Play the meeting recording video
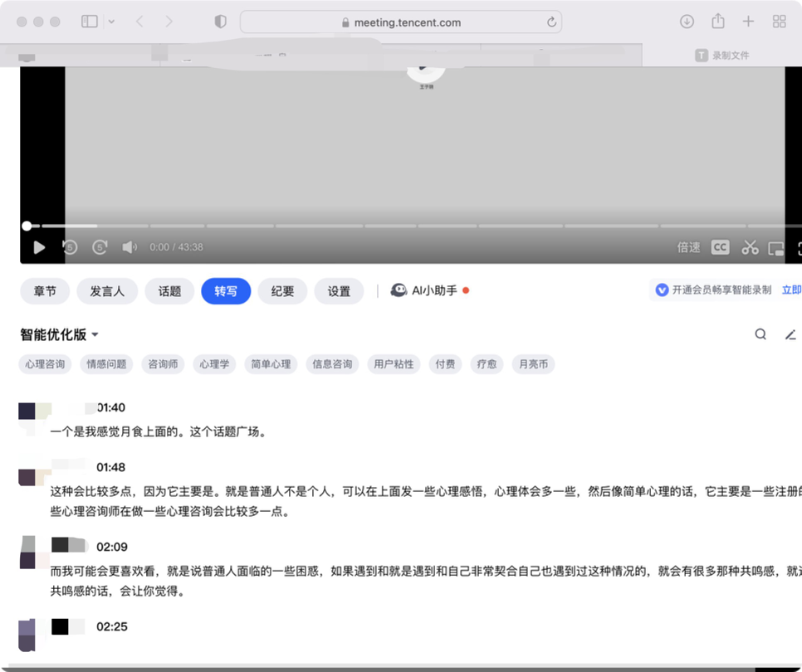802x672 pixels. [x=39, y=247]
